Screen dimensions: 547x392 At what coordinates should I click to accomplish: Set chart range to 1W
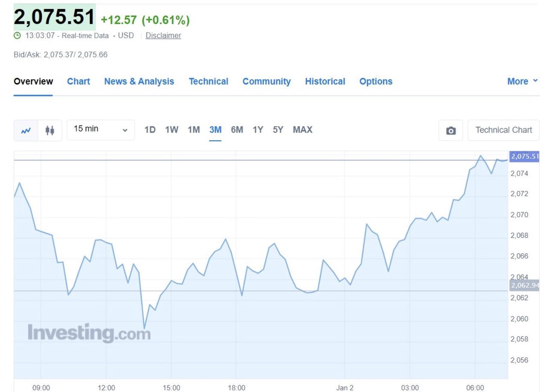coord(172,129)
